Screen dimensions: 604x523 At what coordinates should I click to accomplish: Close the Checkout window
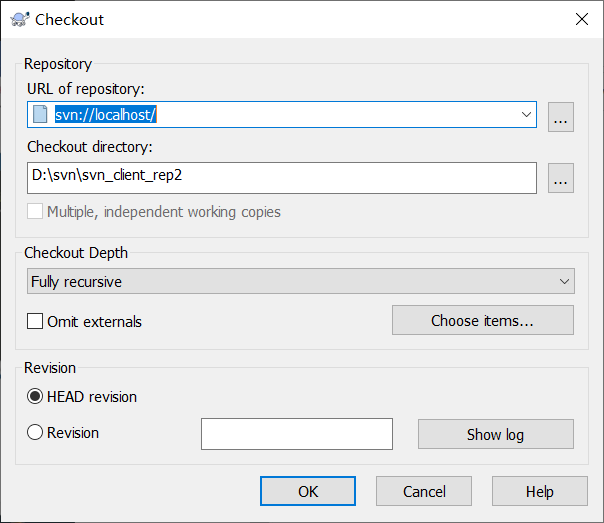click(582, 19)
